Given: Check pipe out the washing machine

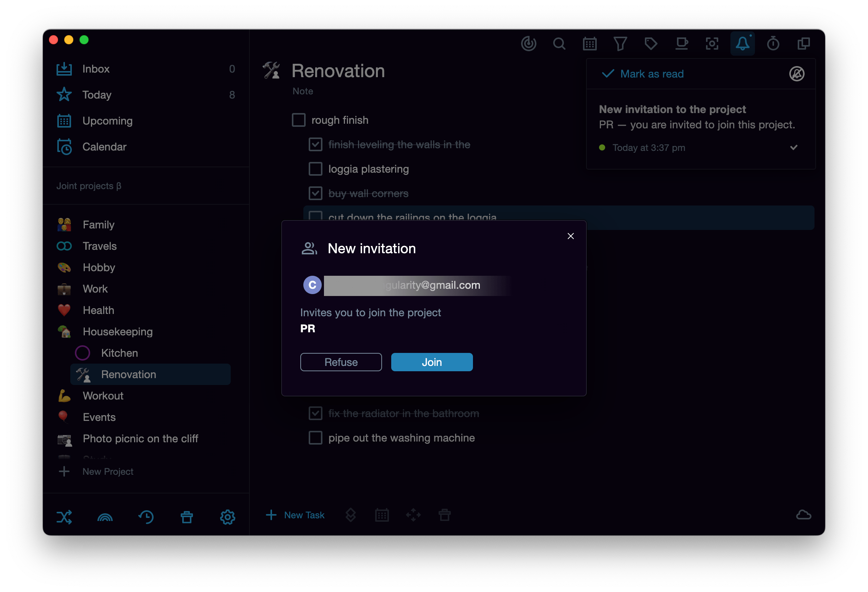Looking at the screenshot, I should (x=315, y=438).
